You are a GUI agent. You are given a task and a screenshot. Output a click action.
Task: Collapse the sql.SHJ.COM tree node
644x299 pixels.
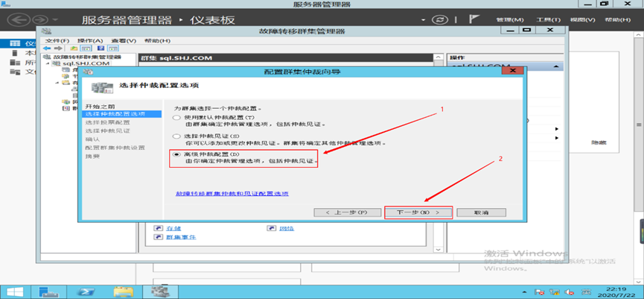47,63
